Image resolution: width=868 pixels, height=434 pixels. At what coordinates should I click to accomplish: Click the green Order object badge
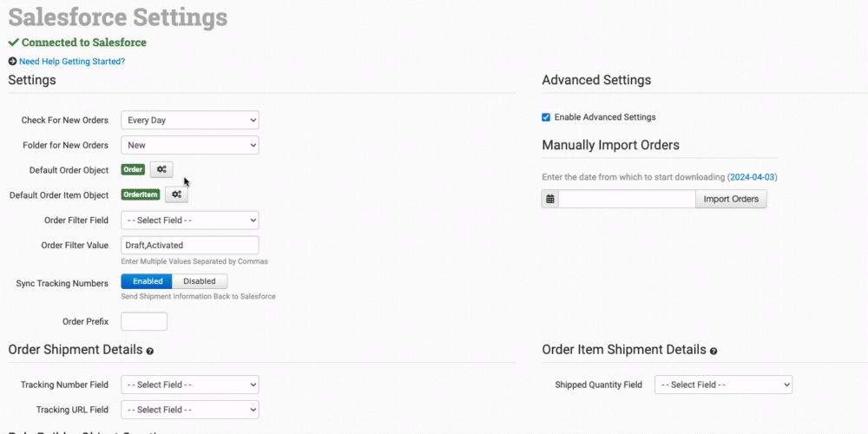(133, 170)
